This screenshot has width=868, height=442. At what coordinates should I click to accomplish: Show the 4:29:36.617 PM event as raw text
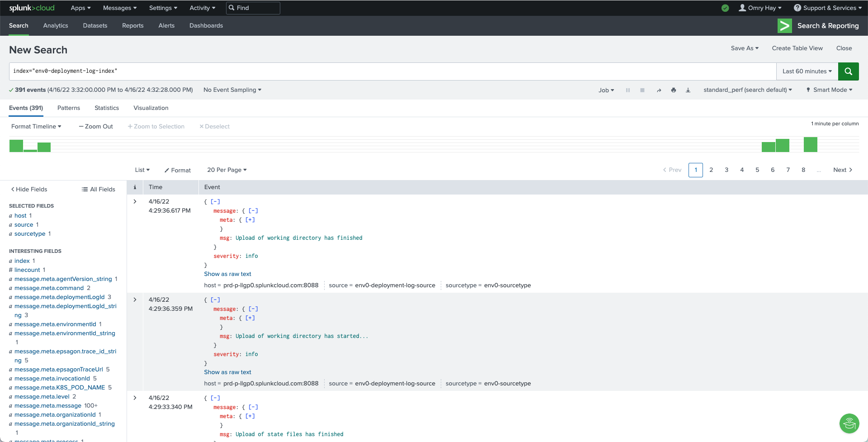point(227,274)
